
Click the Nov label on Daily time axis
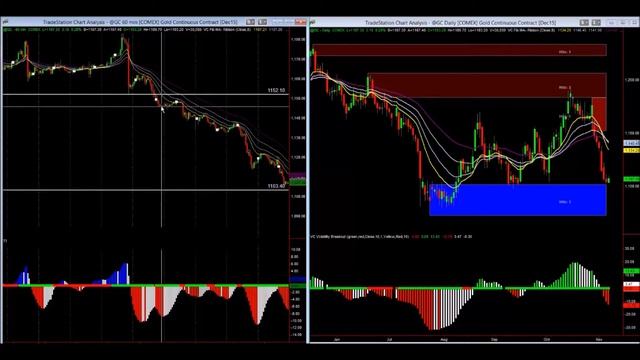(x=599, y=339)
